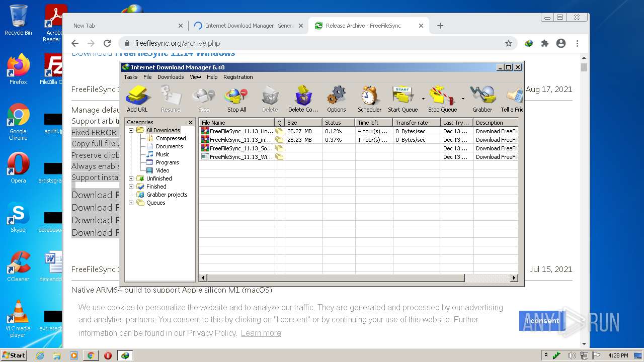644x362 pixels.
Task: Open the Grabber tool icon
Action: coord(482,99)
